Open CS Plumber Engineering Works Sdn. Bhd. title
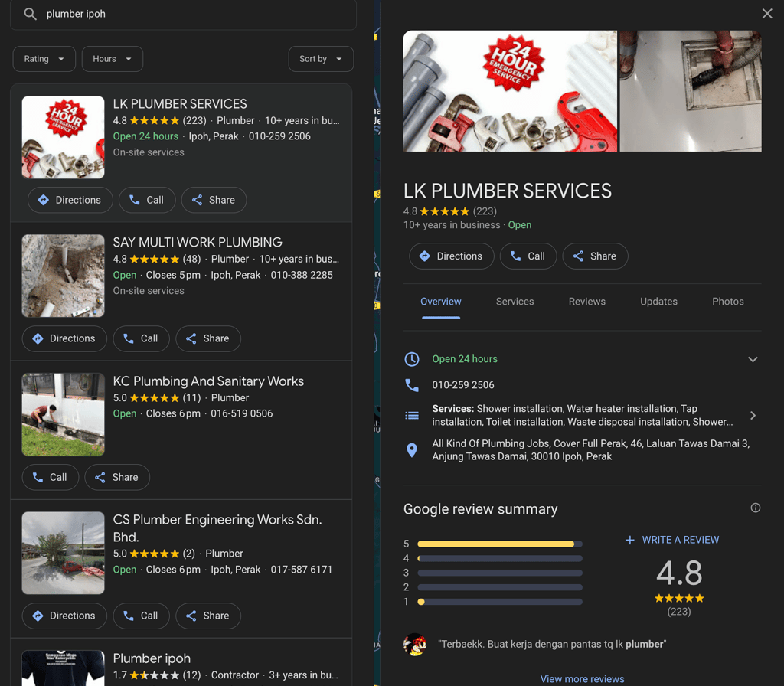 point(217,528)
